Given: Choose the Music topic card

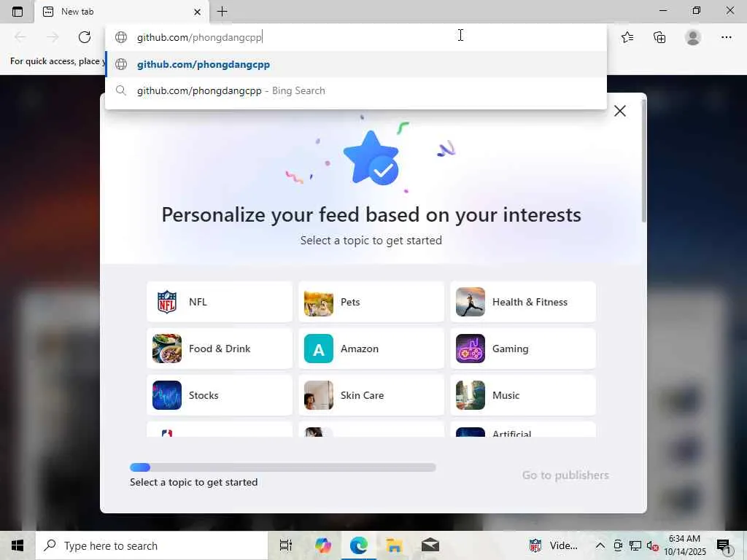Looking at the screenshot, I should click(x=522, y=395).
